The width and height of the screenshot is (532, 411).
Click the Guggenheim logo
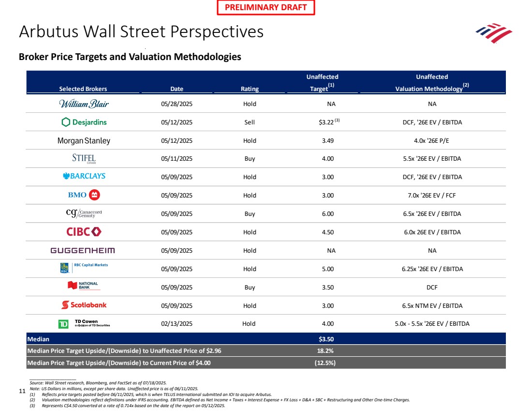point(83,251)
